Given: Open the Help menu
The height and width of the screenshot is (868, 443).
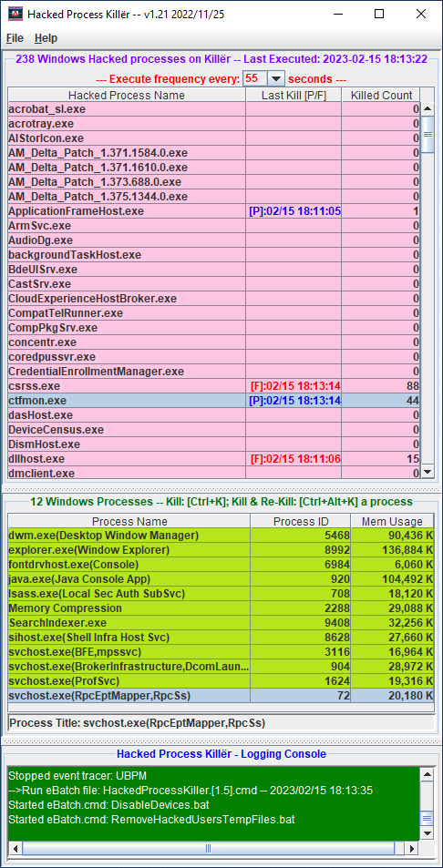Looking at the screenshot, I should pyautogui.click(x=46, y=38).
